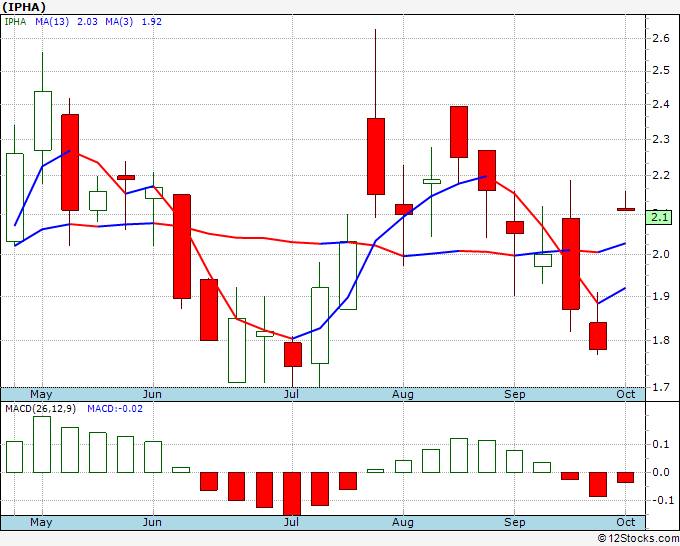Click Oct on the price chart date axis

626,394
